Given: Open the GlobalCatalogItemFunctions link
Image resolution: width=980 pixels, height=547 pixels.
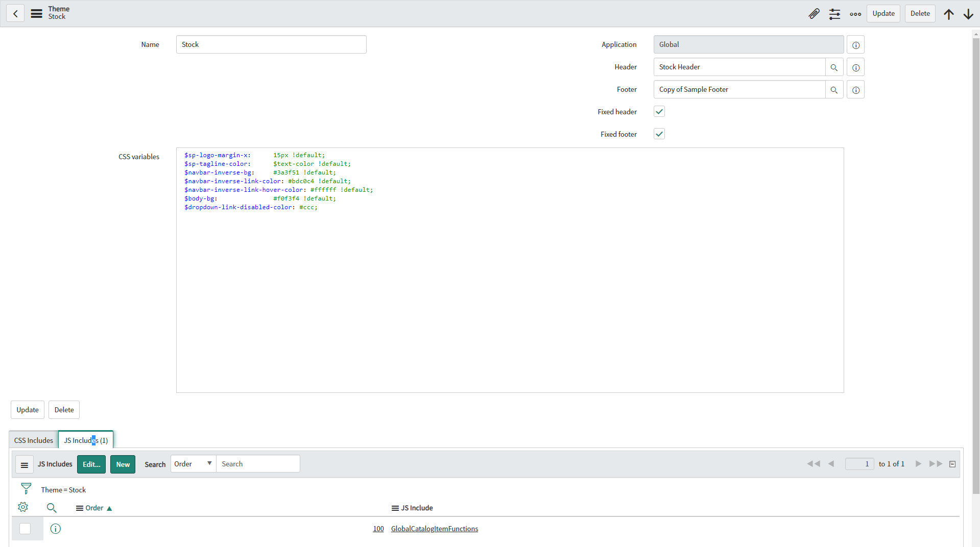Looking at the screenshot, I should pos(435,529).
